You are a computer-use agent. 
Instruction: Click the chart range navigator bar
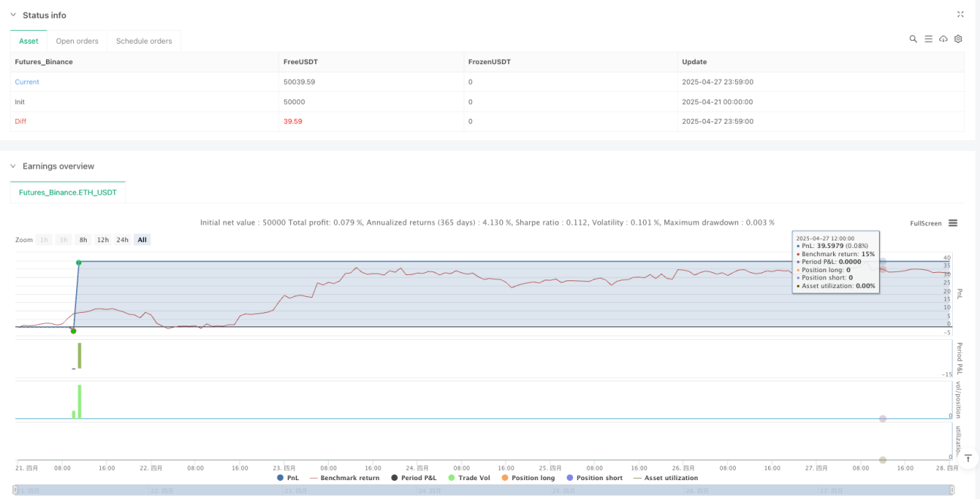(x=485, y=491)
